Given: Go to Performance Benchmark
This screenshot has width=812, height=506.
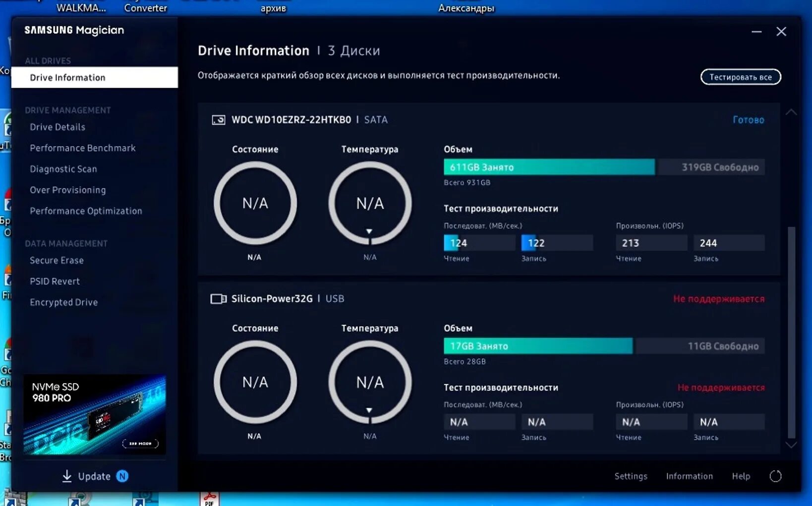Looking at the screenshot, I should point(83,148).
